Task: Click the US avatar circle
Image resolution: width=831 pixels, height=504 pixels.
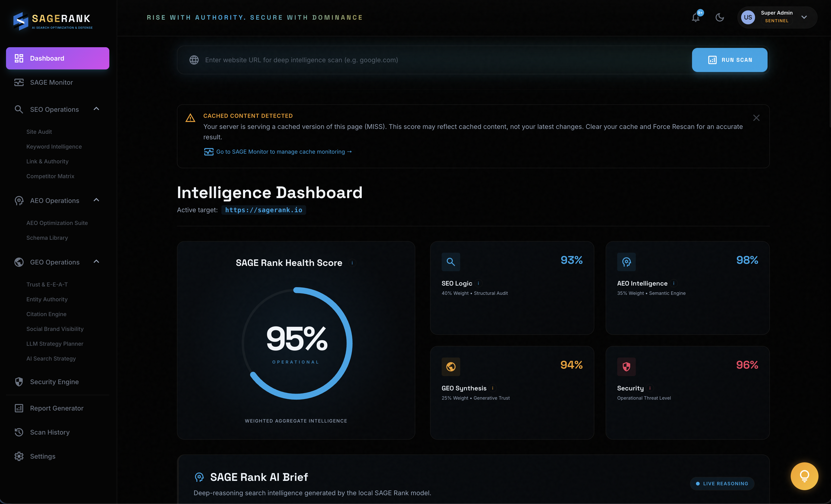Action: (x=748, y=17)
